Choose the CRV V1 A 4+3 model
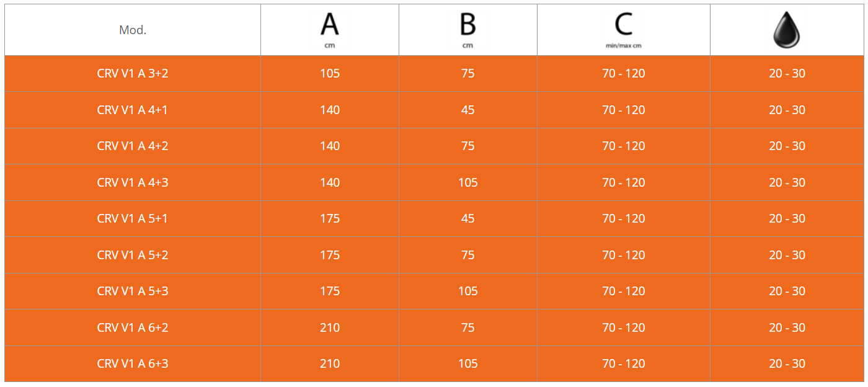Screen dimensions: 868x387 point(133,182)
